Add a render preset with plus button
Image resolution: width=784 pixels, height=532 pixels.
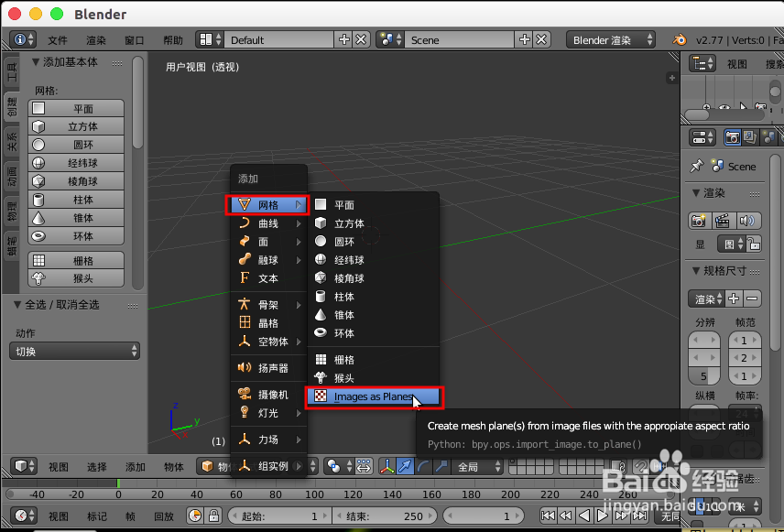[734, 299]
